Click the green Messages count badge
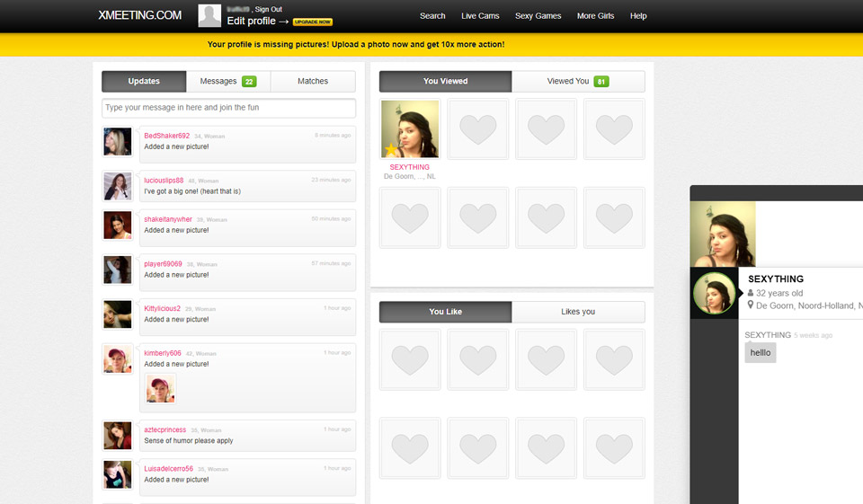The image size is (863, 504). click(x=249, y=82)
